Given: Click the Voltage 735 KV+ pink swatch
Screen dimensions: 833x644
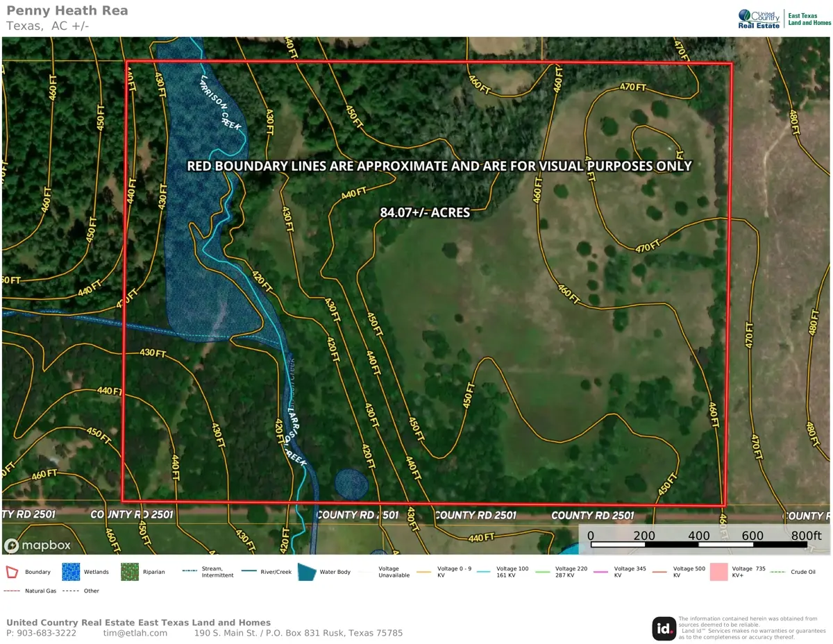Looking at the screenshot, I should 718,572.
